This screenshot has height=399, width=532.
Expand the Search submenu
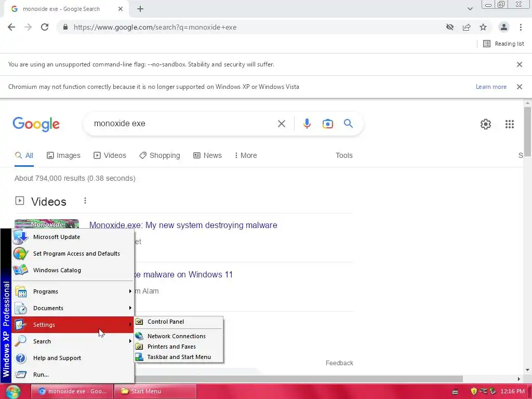(x=73, y=341)
